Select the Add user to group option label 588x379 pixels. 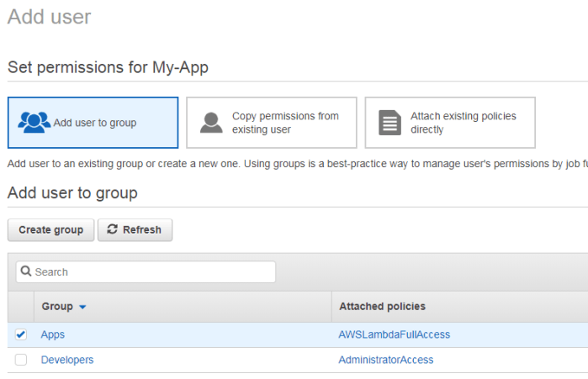pos(95,123)
